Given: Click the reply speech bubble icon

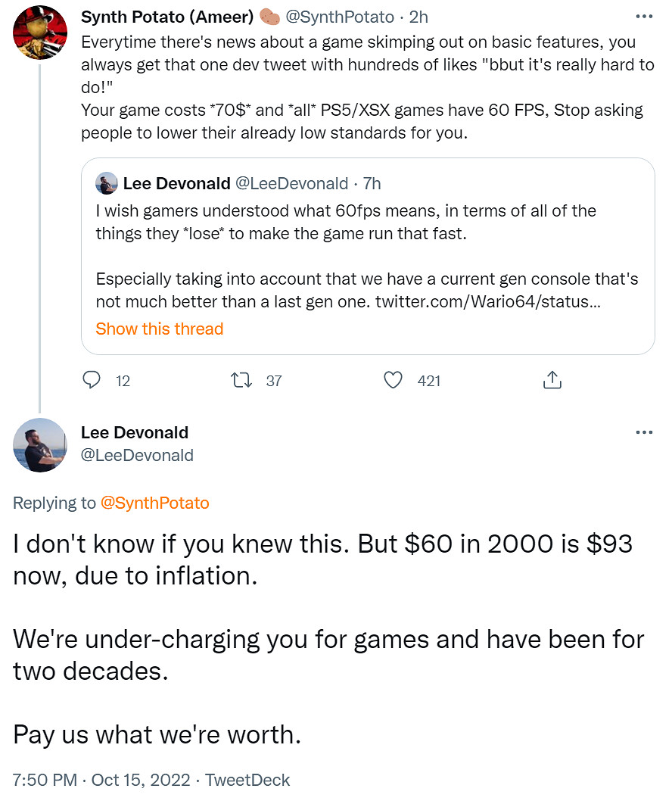Looking at the screenshot, I should tap(92, 380).
